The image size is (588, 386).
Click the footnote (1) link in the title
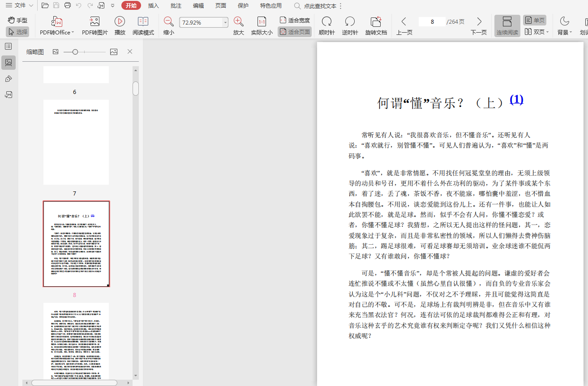[x=516, y=99]
